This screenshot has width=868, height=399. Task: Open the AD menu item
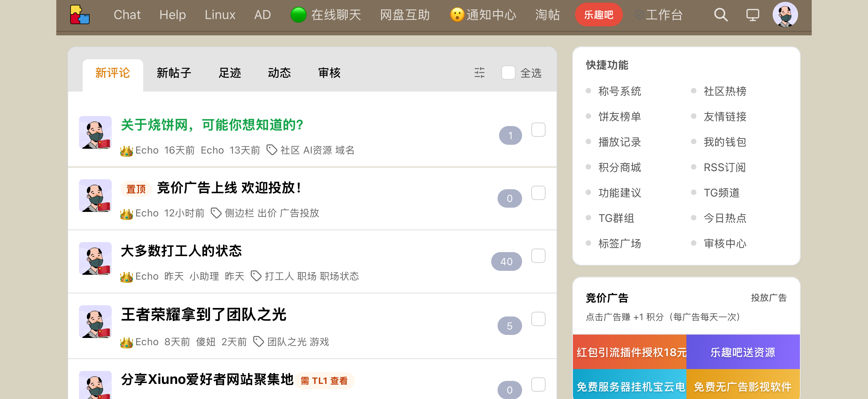point(262,15)
